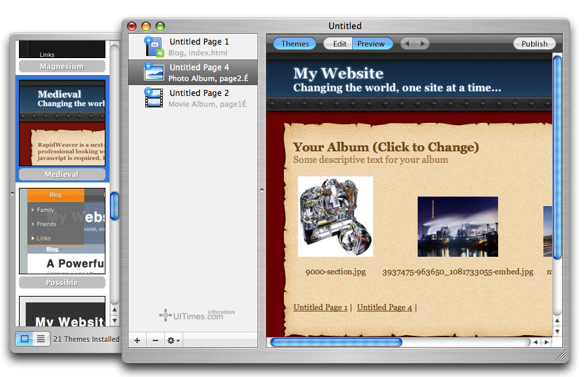The width and height of the screenshot is (588, 377).
Task: Click the photo album icon for Untitled Page 4
Action: tap(154, 72)
